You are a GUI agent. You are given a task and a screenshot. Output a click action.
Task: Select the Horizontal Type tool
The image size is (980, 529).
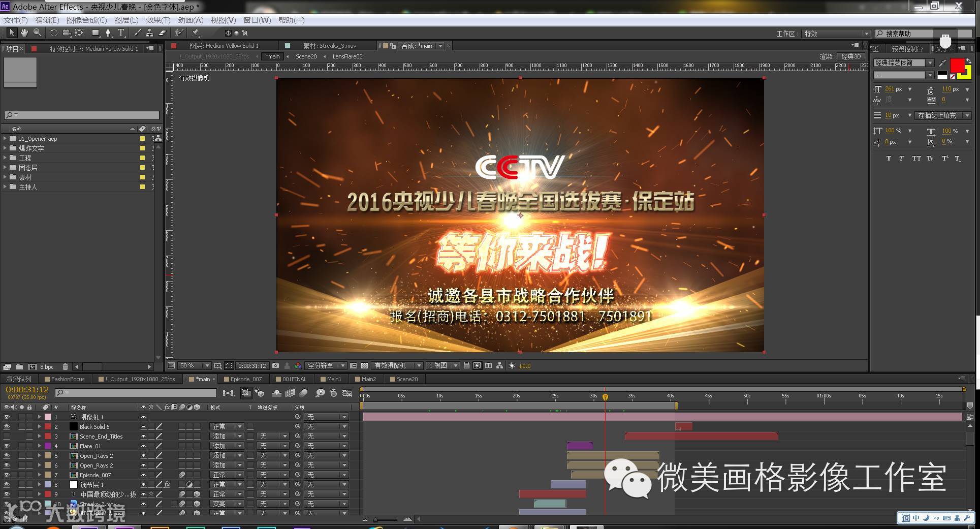click(121, 33)
